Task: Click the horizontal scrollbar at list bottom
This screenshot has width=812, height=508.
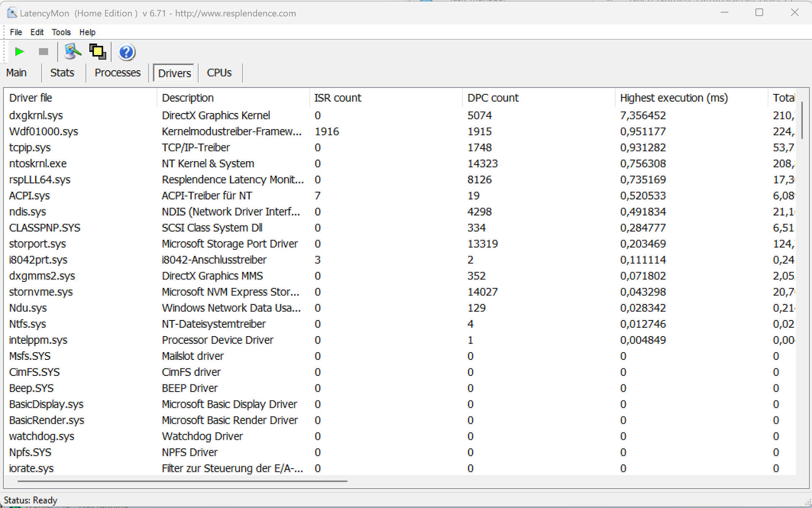Action: pos(182,481)
